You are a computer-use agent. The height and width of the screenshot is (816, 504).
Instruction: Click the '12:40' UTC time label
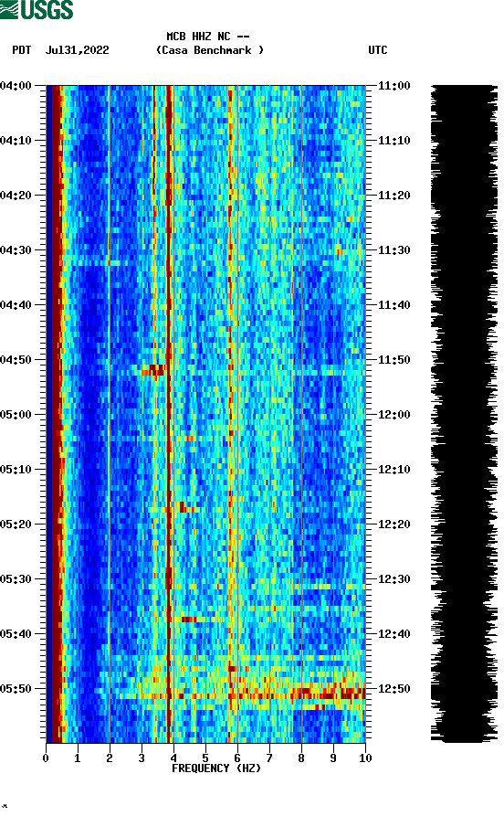[394, 634]
